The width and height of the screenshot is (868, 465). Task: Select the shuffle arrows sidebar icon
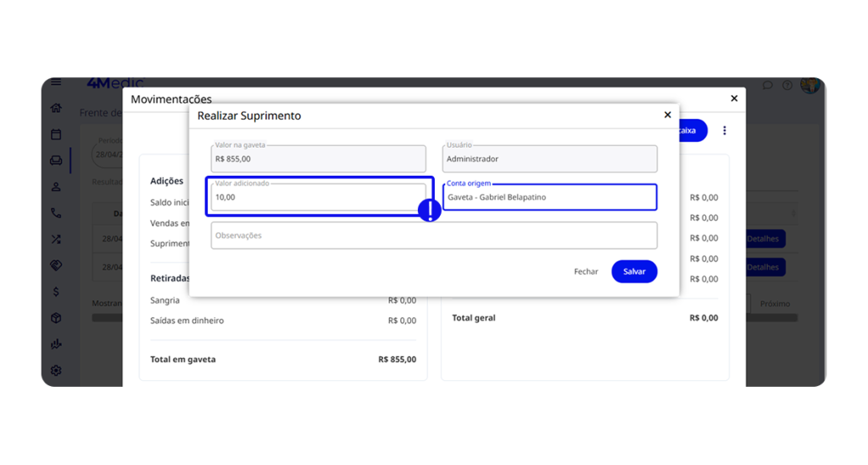tap(56, 239)
